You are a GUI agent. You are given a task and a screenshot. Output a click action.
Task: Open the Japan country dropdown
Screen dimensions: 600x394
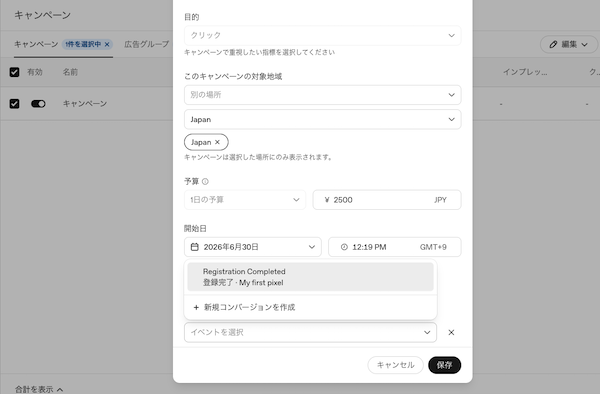pos(323,119)
